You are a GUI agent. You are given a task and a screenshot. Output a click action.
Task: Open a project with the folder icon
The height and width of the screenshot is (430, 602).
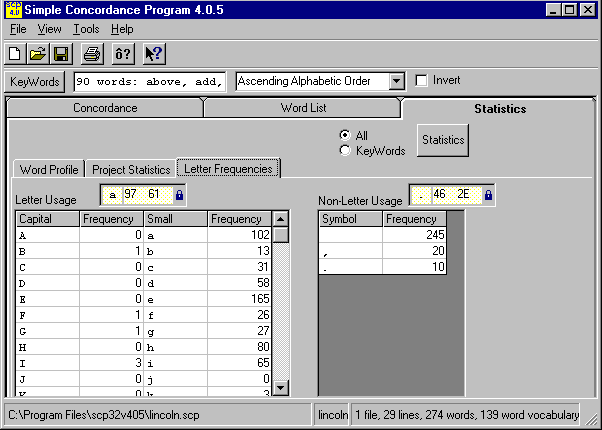coord(37,54)
